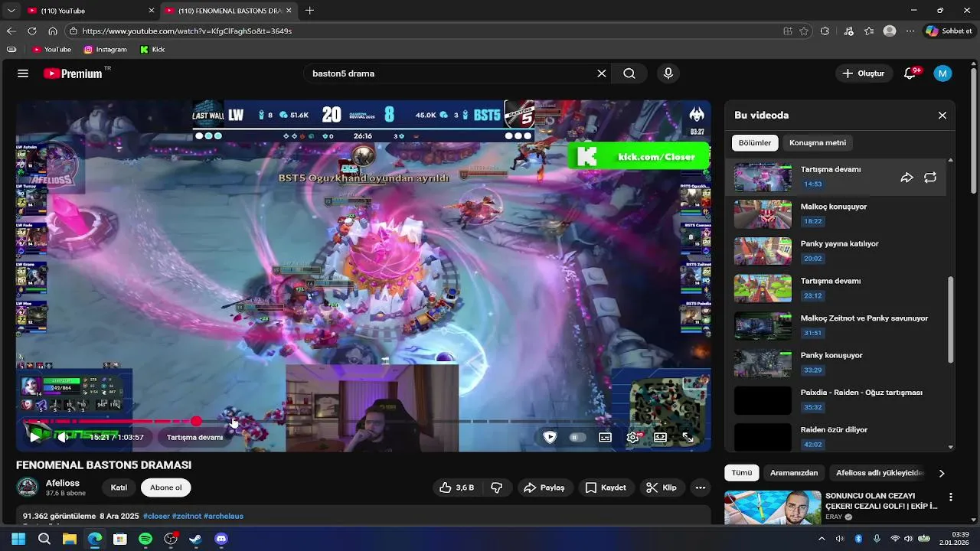The image size is (980, 551).
Task: Open the account avatar menu
Action: [x=942, y=73]
